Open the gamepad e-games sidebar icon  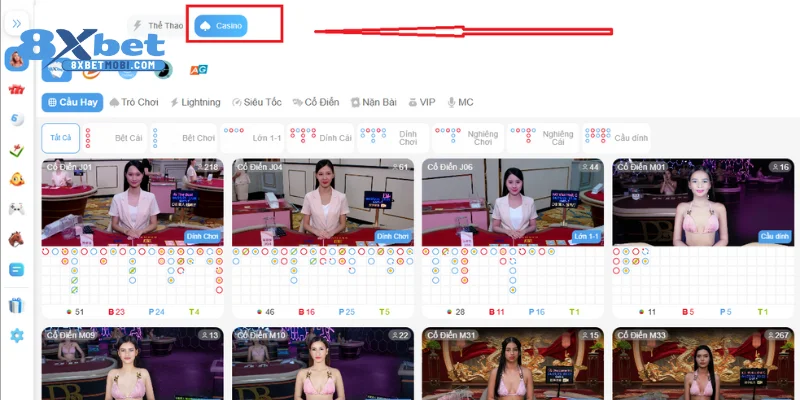pyautogui.click(x=16, y=209)
